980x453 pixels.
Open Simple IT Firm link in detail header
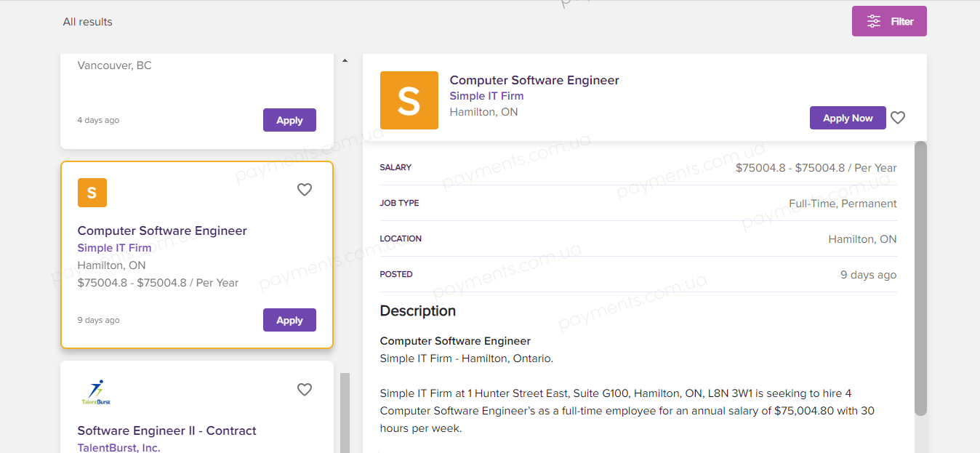[486, 96]
